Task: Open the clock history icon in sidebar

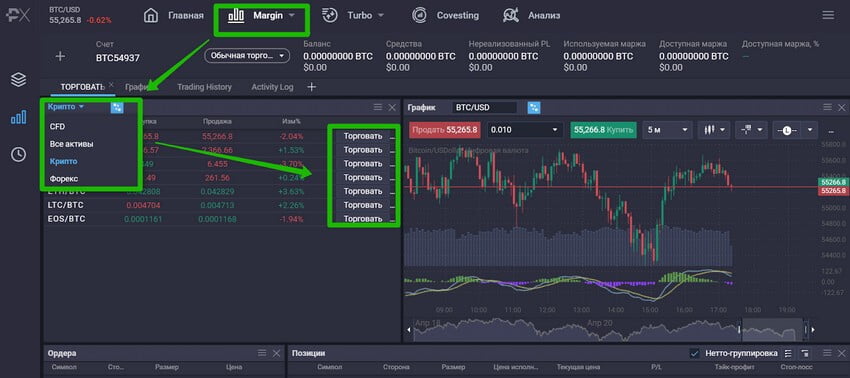Action: tap(18, 155)
